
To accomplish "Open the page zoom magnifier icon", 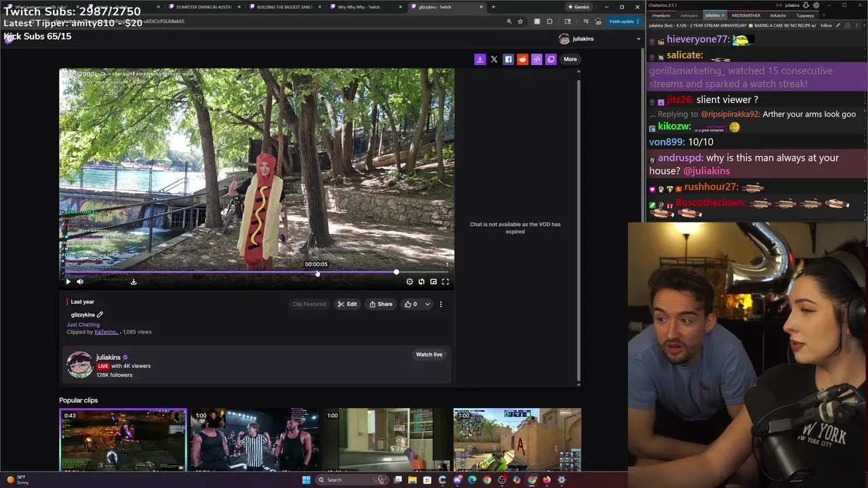I will click(509, 22).
